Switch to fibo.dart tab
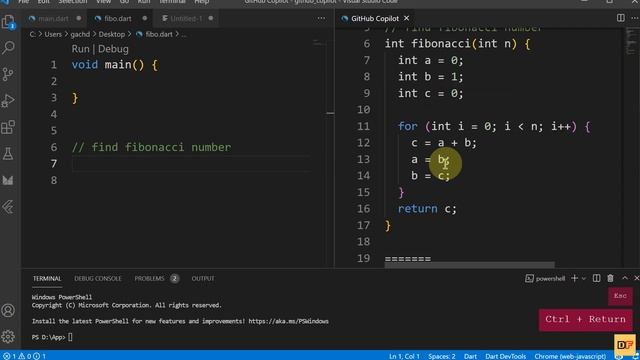 (118, 18)
